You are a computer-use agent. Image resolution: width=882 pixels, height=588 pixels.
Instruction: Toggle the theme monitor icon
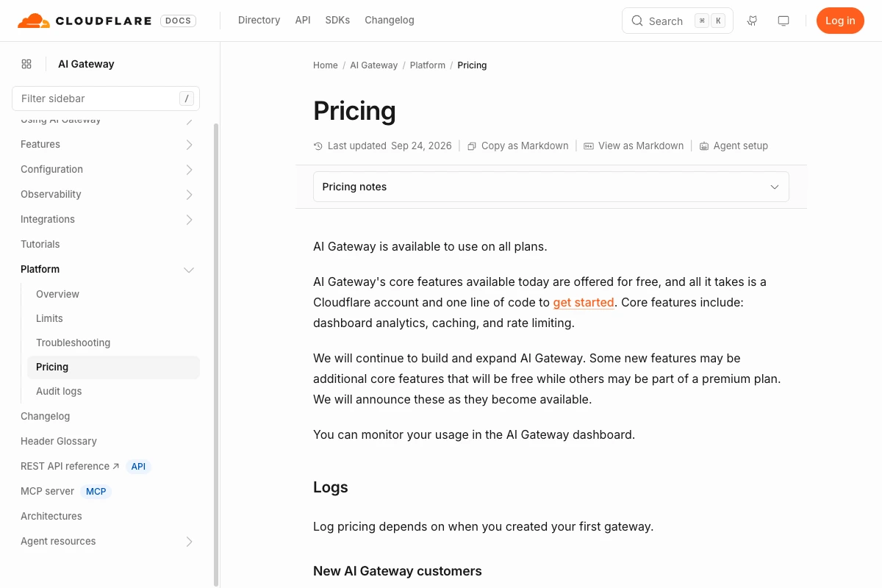(784, 21)
